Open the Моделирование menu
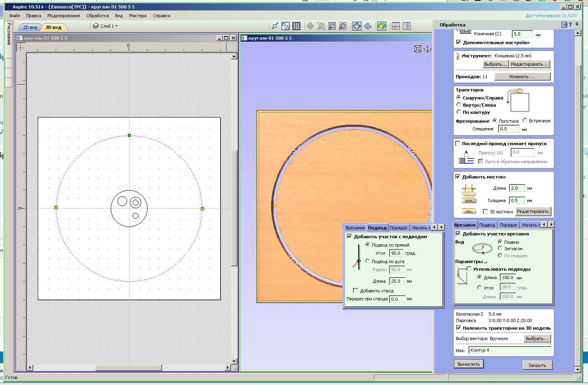 click(x=63, y=16)
